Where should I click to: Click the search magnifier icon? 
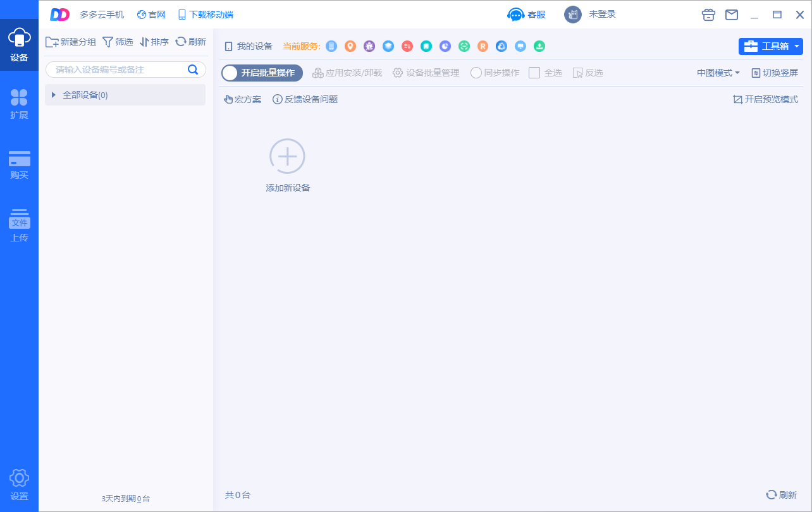[193, 70]
